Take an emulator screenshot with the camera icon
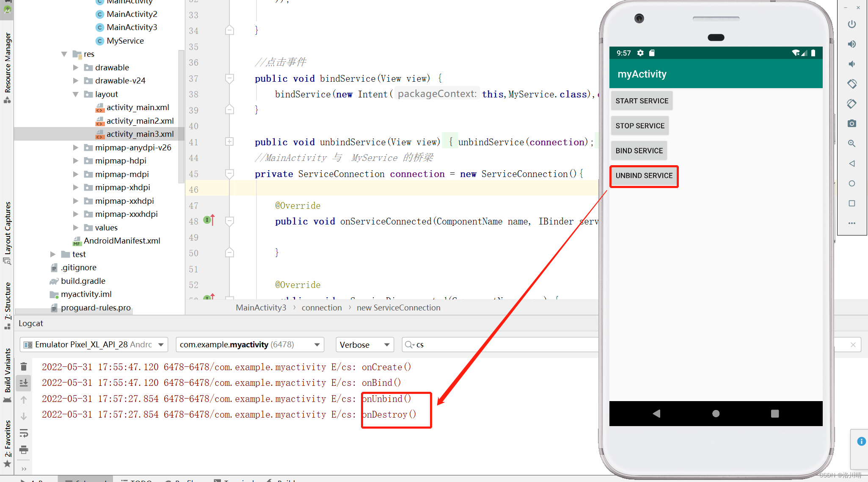The height and width of the screenshot is (482, 868). [x=852, y=123]
